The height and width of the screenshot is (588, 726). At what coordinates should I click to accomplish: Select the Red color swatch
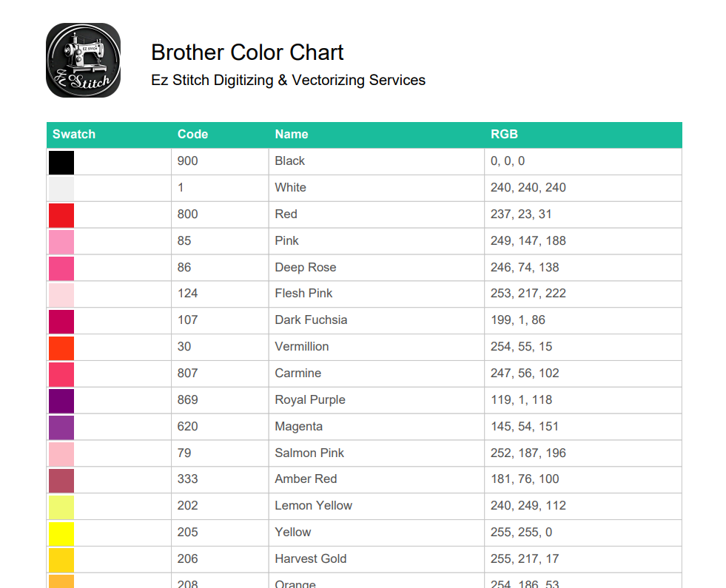[61, 215]
